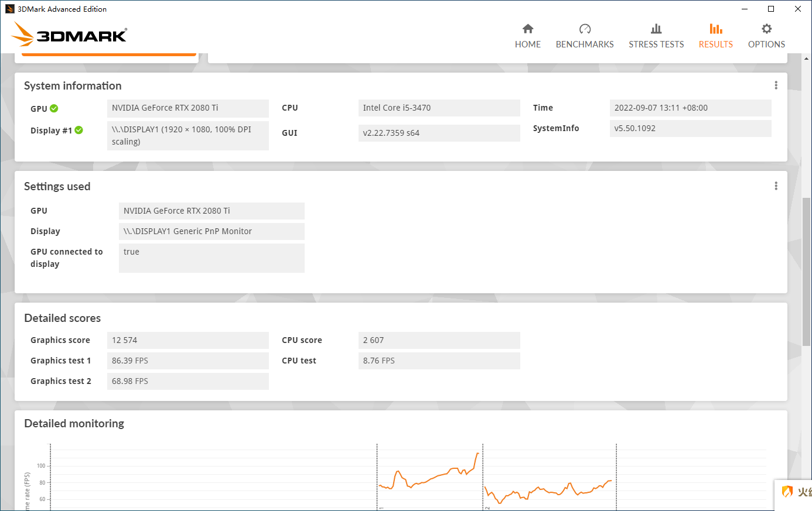Click the Intel Core i5-3470 CPU field
The height and width of the screenshot is (511, 812).
pyautogui.click(x=439, y=108)
